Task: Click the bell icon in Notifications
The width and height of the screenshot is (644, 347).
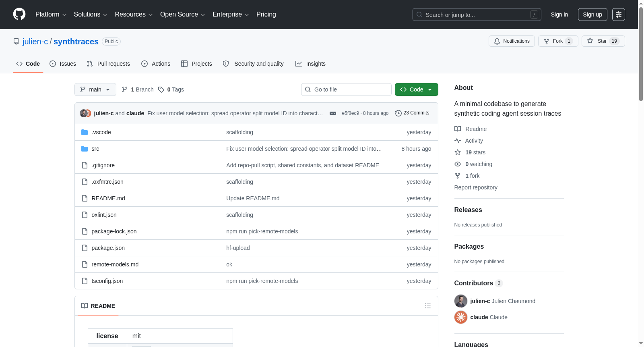Action: [x=497, y=41]
